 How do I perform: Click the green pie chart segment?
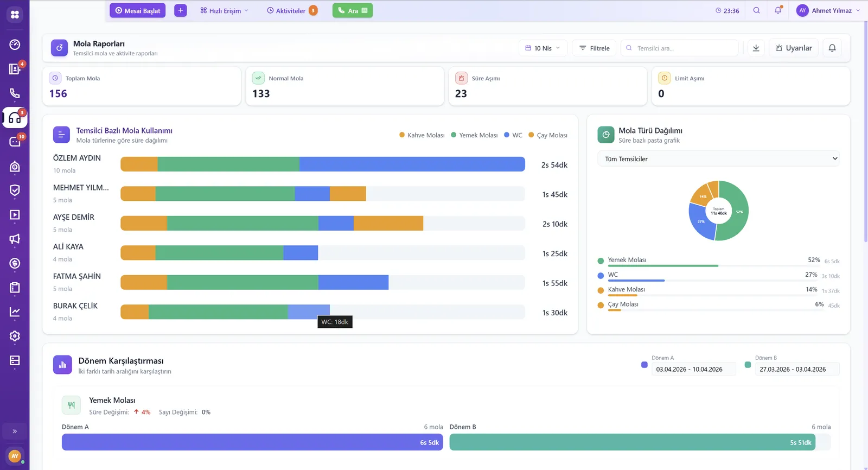737,212
